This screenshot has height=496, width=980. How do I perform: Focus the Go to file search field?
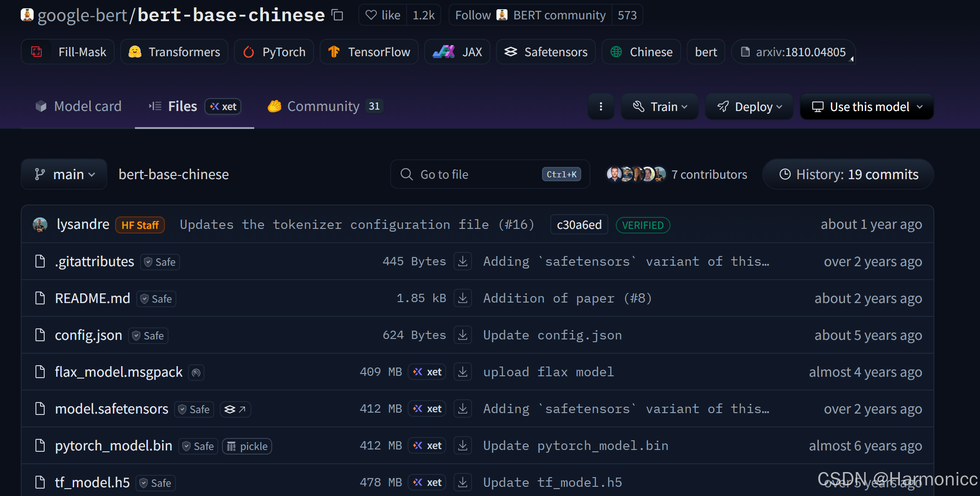point(490,174)
